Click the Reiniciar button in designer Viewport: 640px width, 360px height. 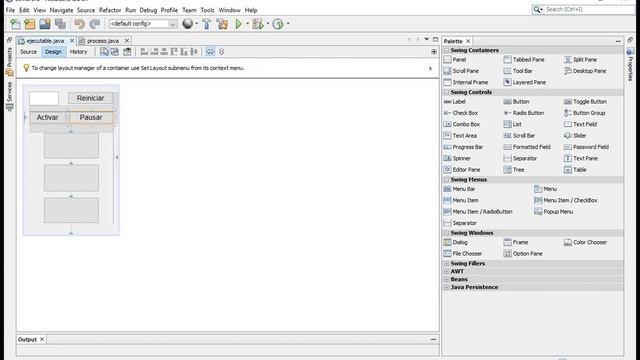[x=91, y=98]
